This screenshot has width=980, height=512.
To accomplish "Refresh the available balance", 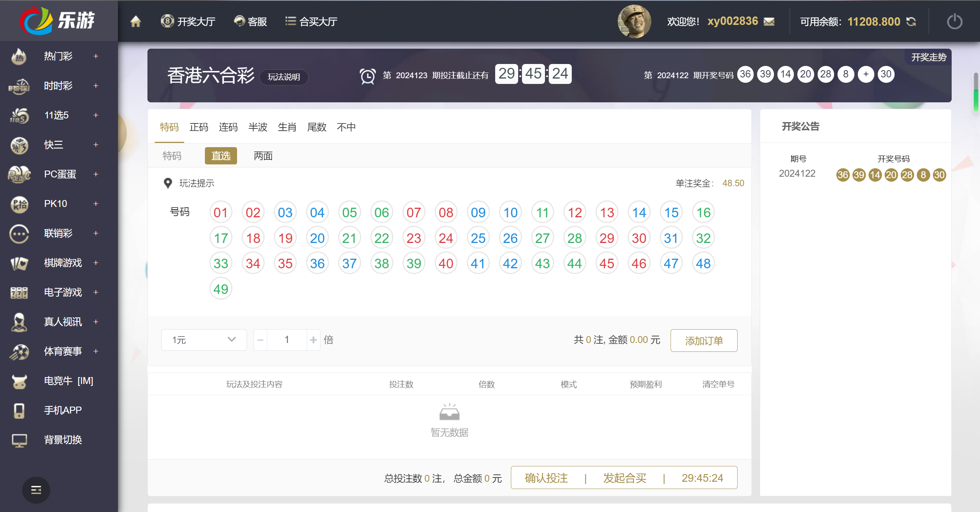I will pyautogui.click(x=911, y=22).
